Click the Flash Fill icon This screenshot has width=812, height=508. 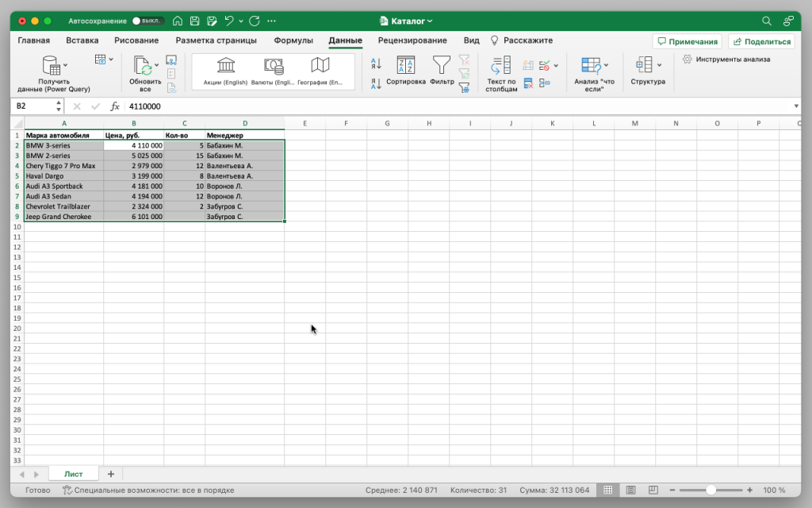coord(527,65)
